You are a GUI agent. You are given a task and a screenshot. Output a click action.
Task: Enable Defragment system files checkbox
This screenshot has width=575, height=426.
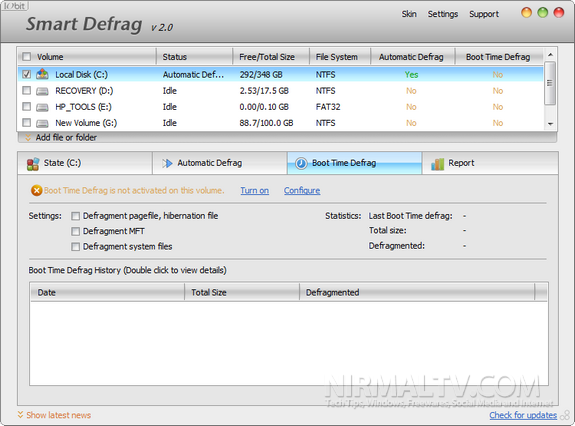click(x=76, y=247)
